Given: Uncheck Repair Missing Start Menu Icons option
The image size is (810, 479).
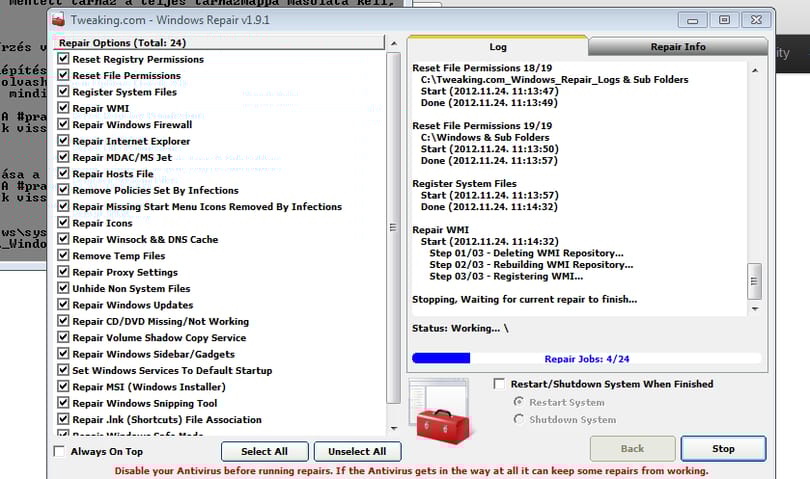Looking at the screenshot, I should [x=63, y=206].
